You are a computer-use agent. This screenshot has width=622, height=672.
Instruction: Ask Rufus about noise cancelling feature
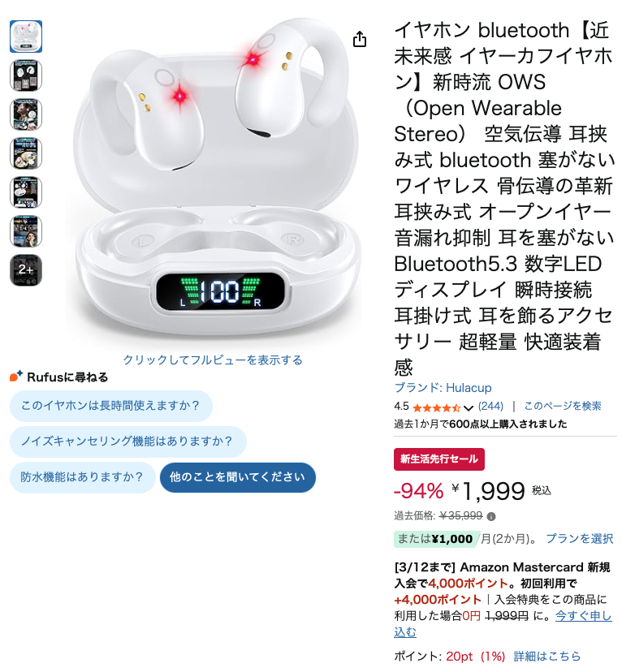[128, 442]
